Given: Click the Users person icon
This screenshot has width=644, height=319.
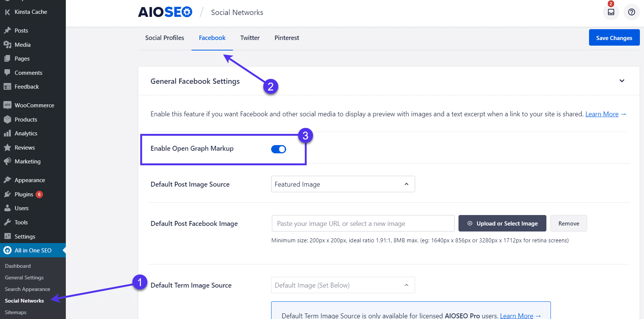Looking at the screenshot, I should 7,208.
